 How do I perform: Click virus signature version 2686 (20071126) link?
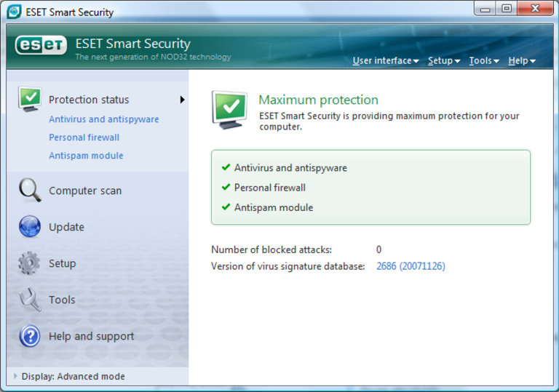pos(411,266)
